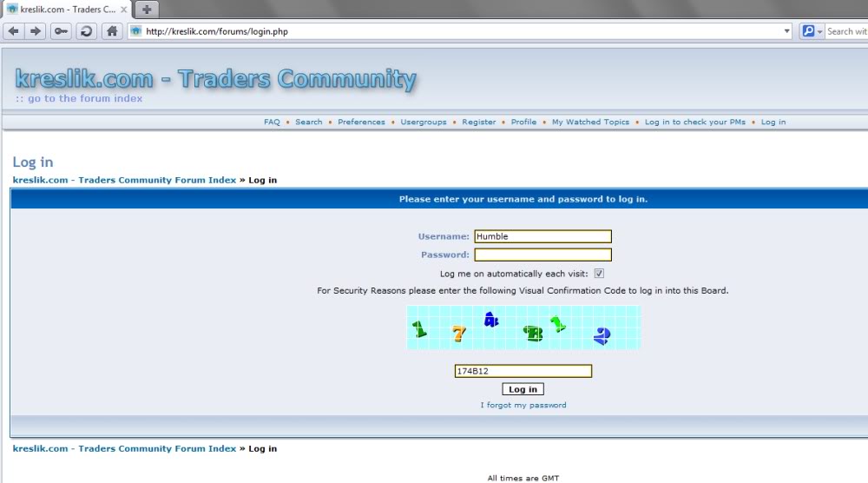Select the kreslik.com - Traders Community tab
Viewport: 868px width, 483px height.
pos(67,10)
